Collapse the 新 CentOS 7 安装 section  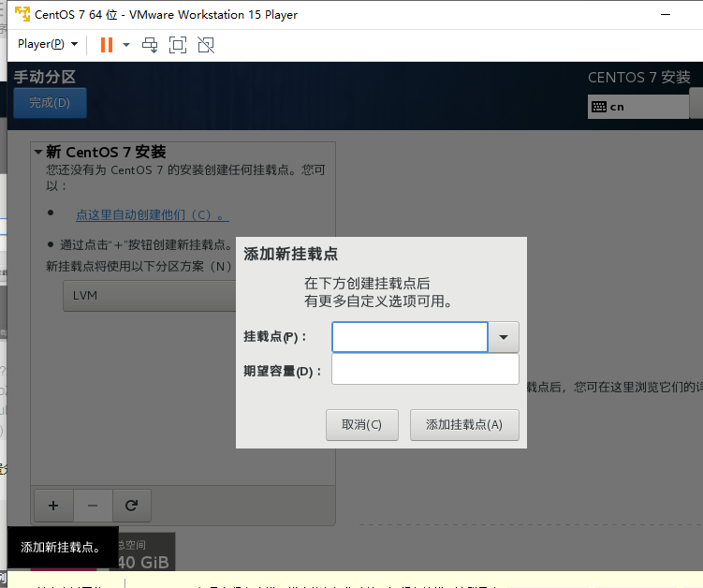click(38, 152)
